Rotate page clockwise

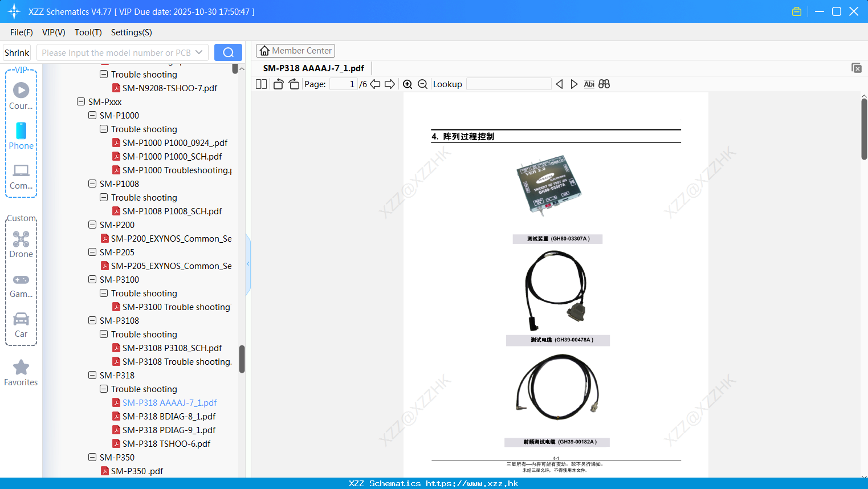pos(294,84)
